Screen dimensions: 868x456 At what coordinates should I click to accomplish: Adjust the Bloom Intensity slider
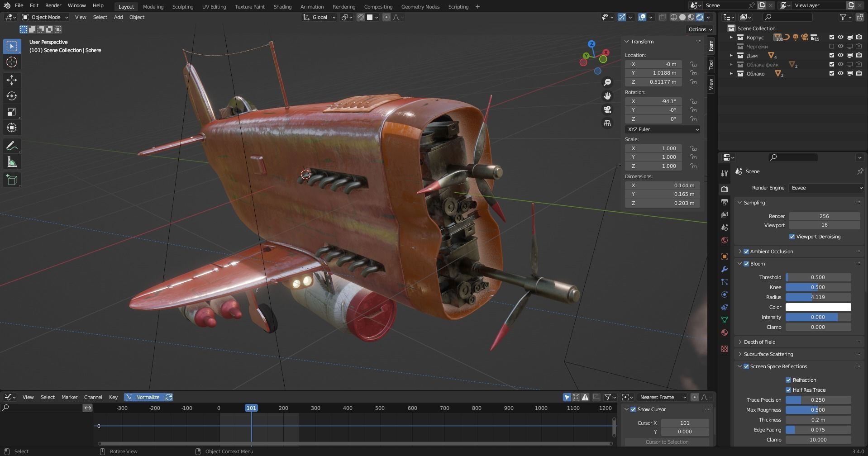click(x=818, y=317)
